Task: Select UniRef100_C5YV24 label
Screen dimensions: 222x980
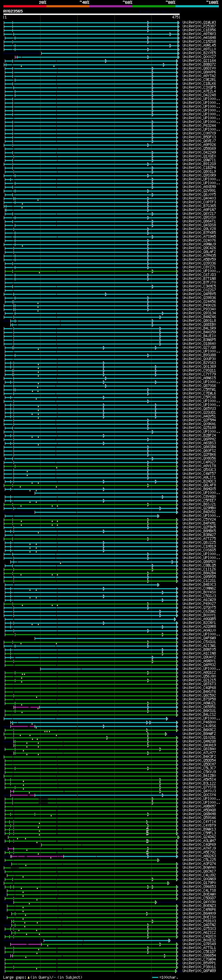Action: pyautogui.click(x=199, y=520)
